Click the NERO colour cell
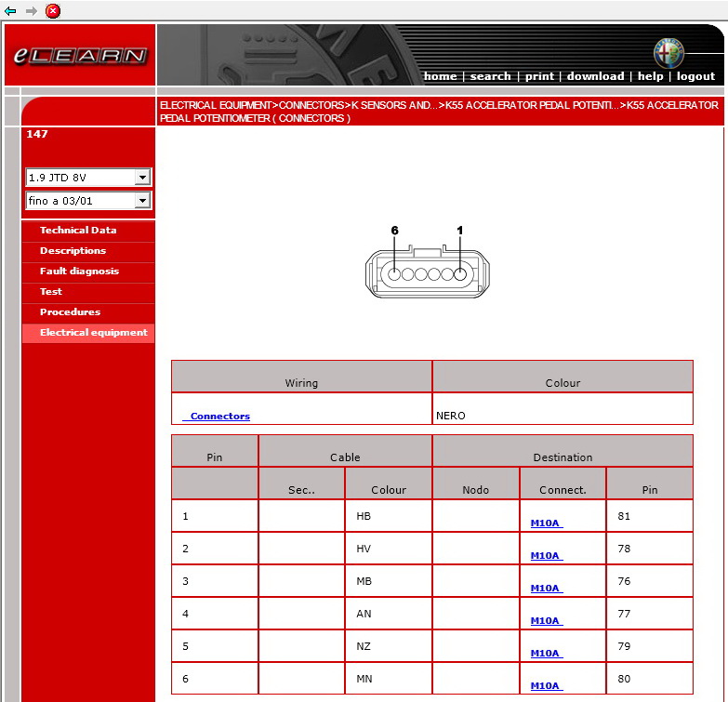Image resolution: width=728 pixels, height=702 pixels. (563, 409)
